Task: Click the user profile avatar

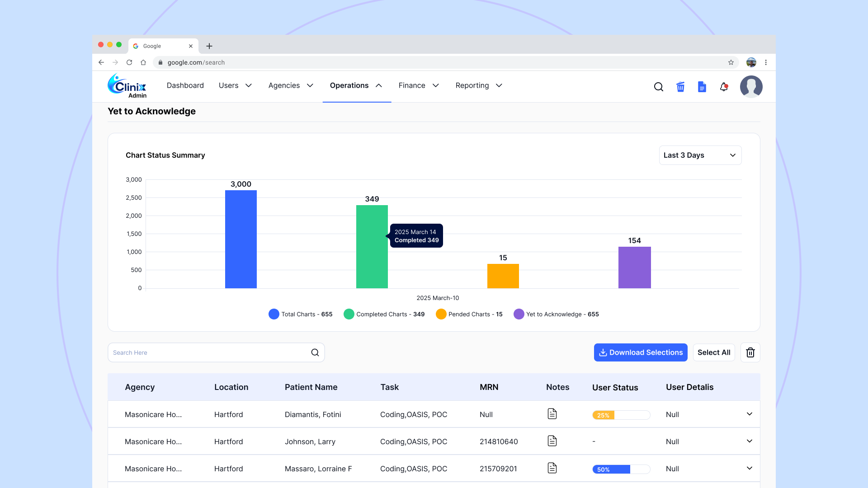Action: click(x=751, y=87)
